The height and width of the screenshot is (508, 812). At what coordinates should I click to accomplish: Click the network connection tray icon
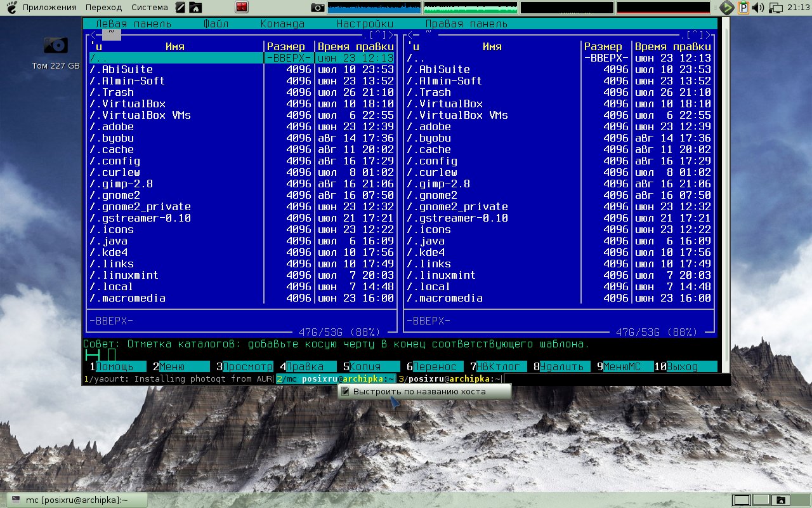776,8
